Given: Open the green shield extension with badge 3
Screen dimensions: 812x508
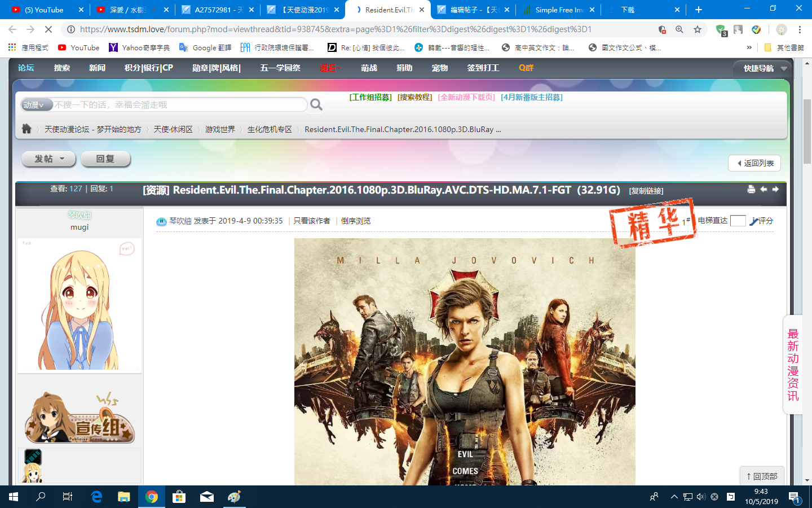Looking at the screenshot, I should tap(721, 30).
